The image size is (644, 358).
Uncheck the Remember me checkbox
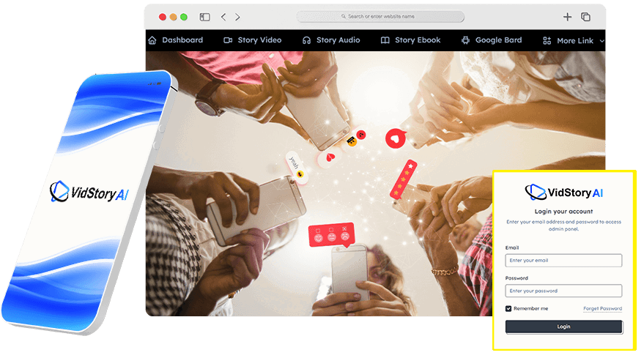508,308
